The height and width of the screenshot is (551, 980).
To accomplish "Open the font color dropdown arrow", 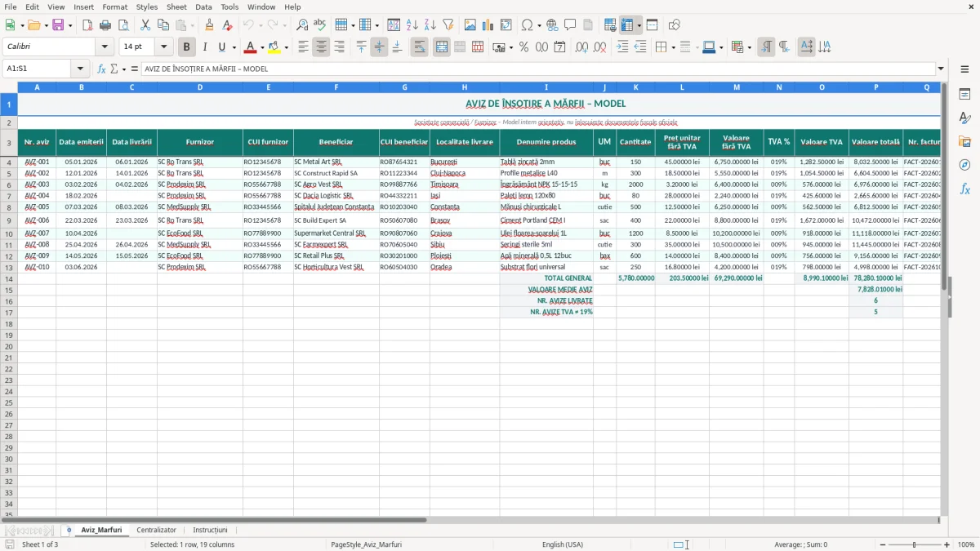I will (262, 47).
